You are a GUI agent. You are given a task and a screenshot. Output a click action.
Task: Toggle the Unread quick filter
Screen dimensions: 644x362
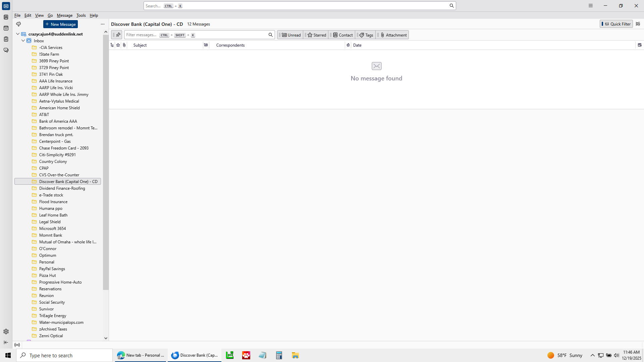pyautogui.click(x=291, y=35)
